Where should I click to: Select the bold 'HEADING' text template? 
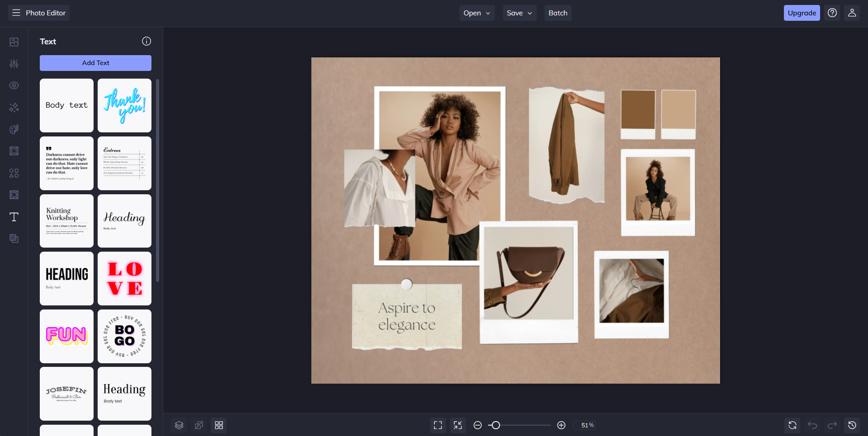[x=66, y=278]
